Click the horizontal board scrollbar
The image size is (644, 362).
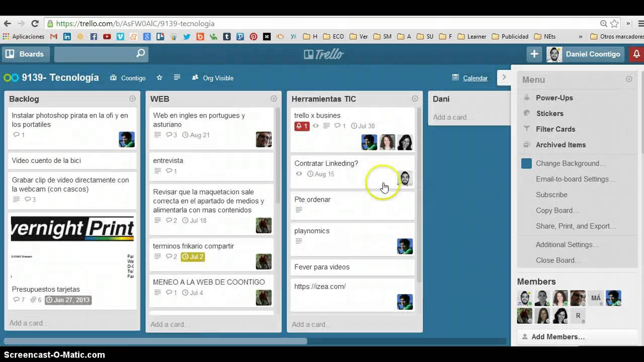pyautogui.click(x=155, y=341)
